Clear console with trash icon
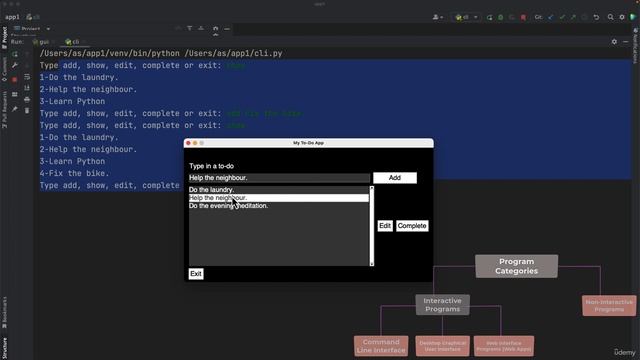The width and height of the screenshot is (640, 360). 27,111
